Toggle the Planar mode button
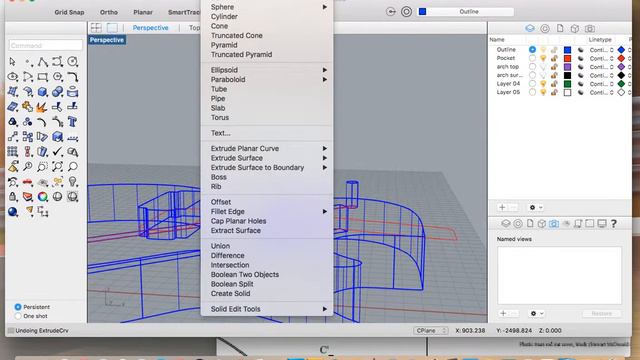 (143, 12)
